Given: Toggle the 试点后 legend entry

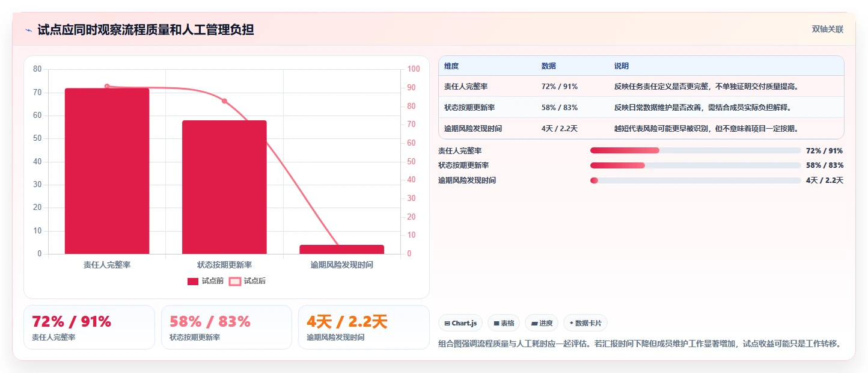Looking at the screenshot, I should tap(248, 281).
